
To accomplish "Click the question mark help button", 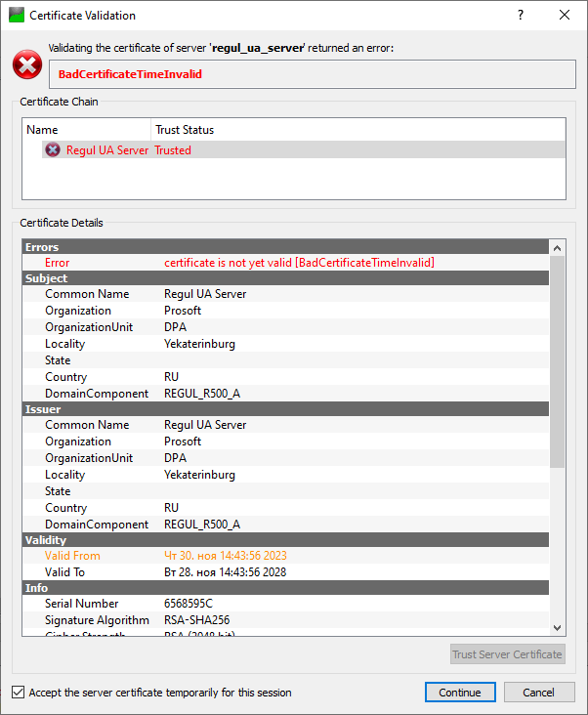I will [521, 16].
